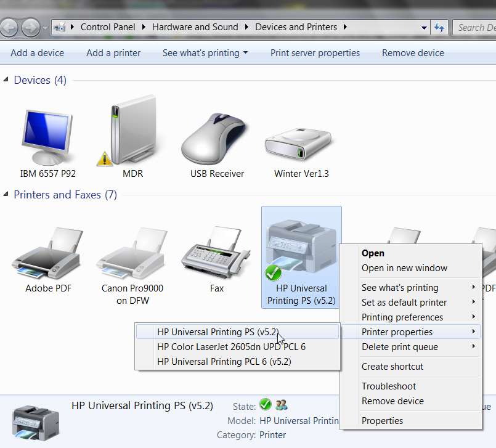The width and height of the screenshot is (496, 448).
Task: Click the printer name in details pane
Action: pos(142,405)
